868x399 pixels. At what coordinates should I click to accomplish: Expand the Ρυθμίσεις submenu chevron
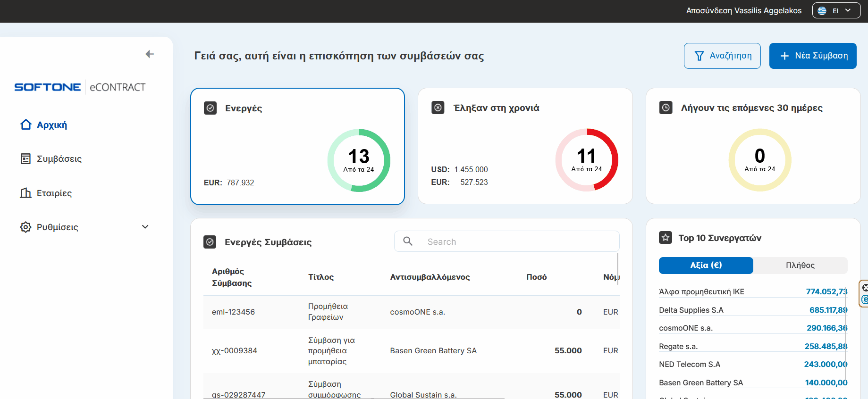point(145,227)
